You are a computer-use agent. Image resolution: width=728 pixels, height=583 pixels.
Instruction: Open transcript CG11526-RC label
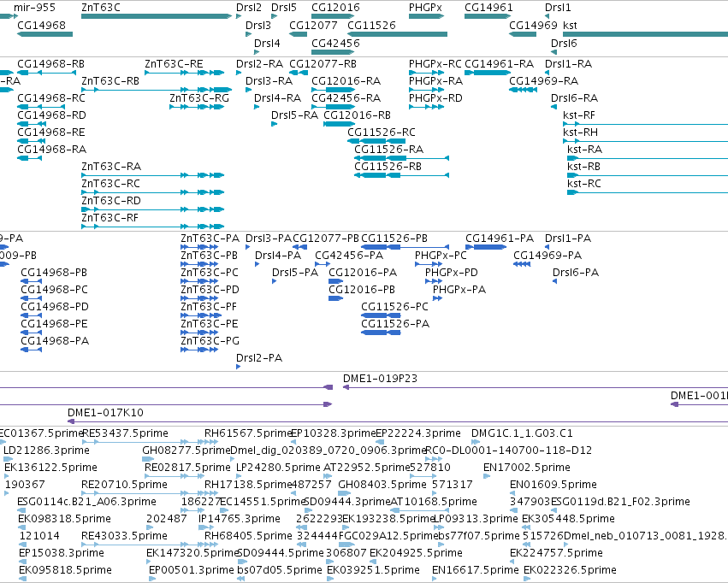coord(382,132)
